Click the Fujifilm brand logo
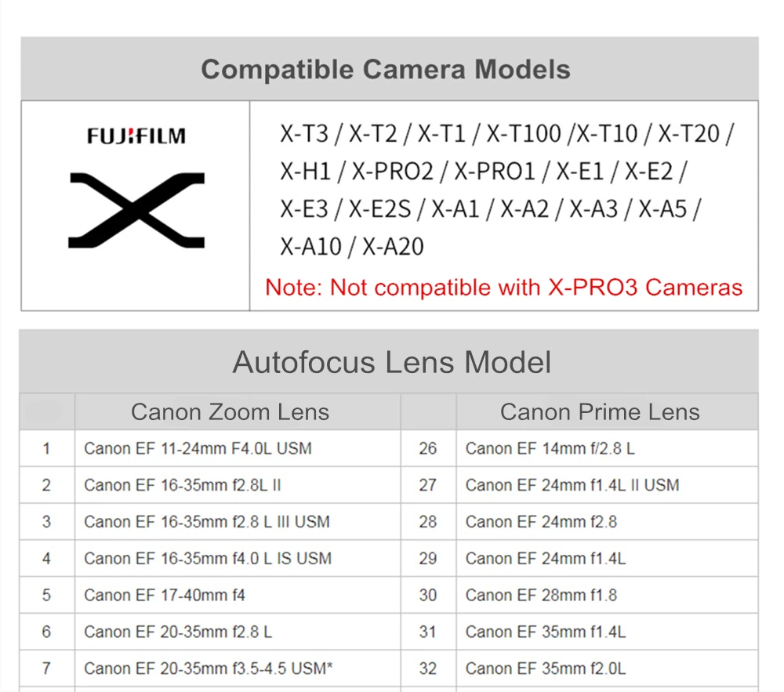 [x=136, y=136]
